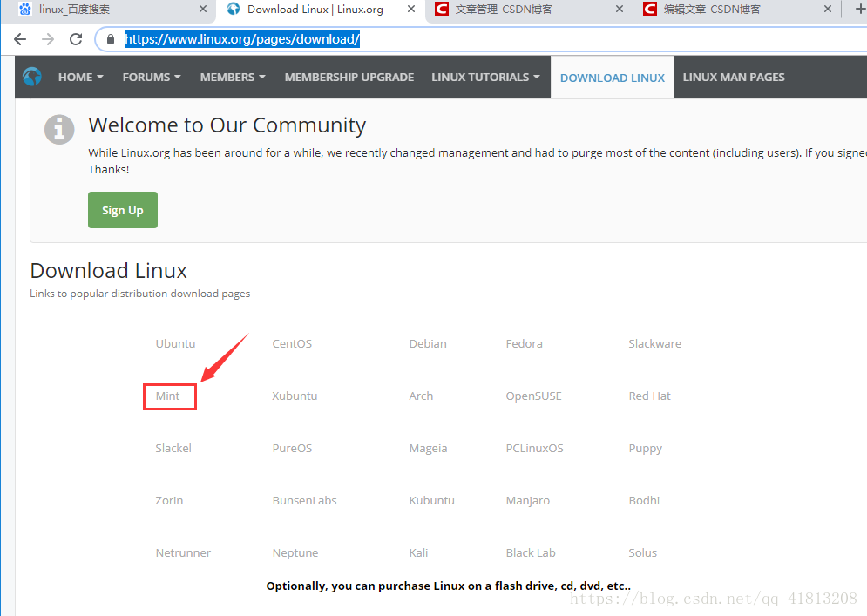The width and height of the screenshot is (867, 616).
Task: Click the 'Welcome to Our Community' heading
Action: [x=227, y=125]
